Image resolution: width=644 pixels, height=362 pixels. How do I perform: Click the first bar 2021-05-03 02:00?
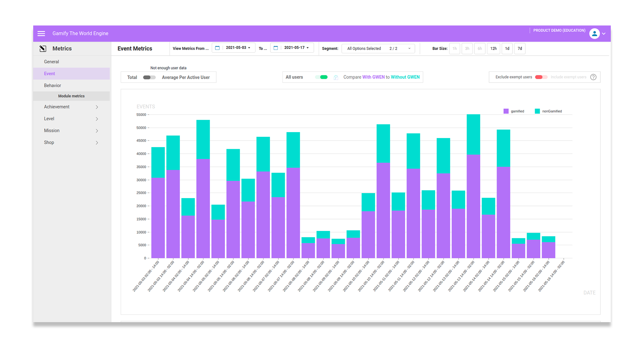(x=158, y=203)
